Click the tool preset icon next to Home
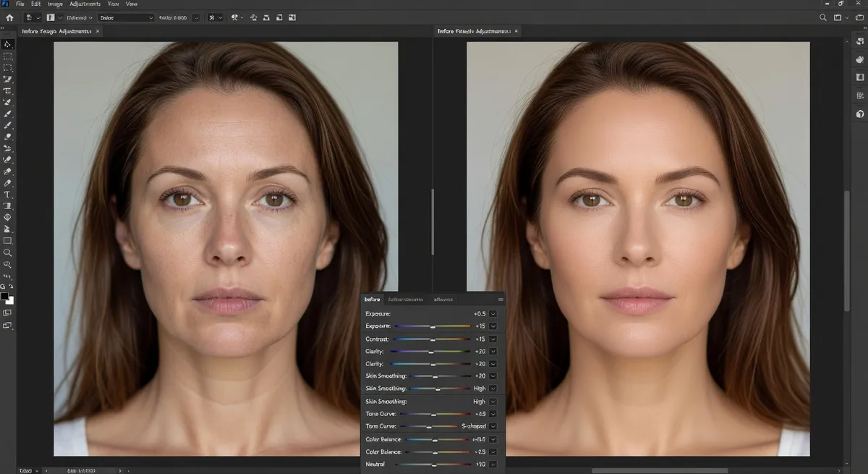Image resolution: width=868 pixels, height=474 pixels. pyautogui.click(x=28, y=17)
